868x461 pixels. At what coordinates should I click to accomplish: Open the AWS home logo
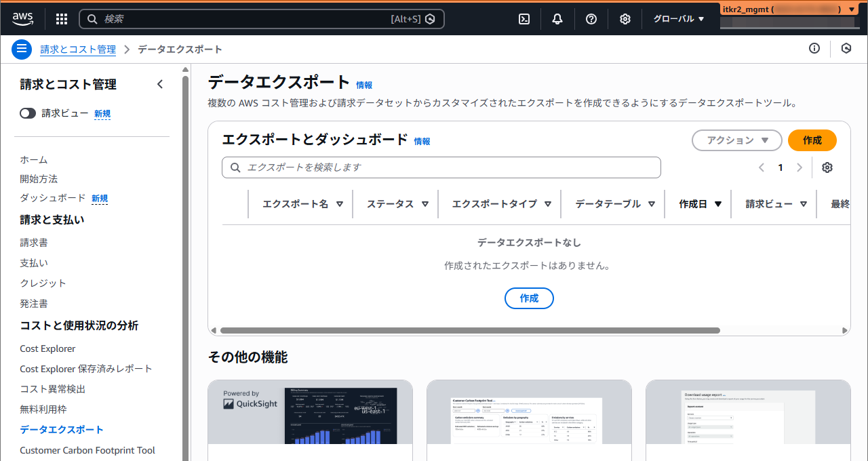pyautogui.click(x=22, y=19)
